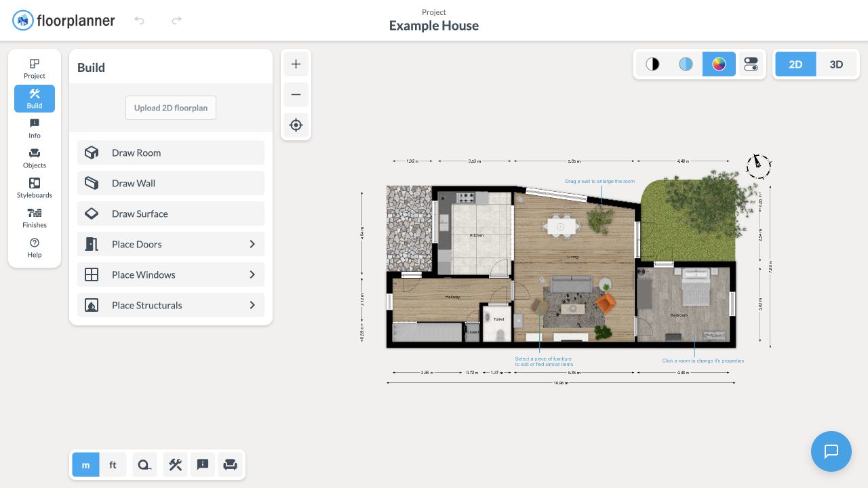Expand Place Doors chevron

pyautogui.click(x=252, y=244)
